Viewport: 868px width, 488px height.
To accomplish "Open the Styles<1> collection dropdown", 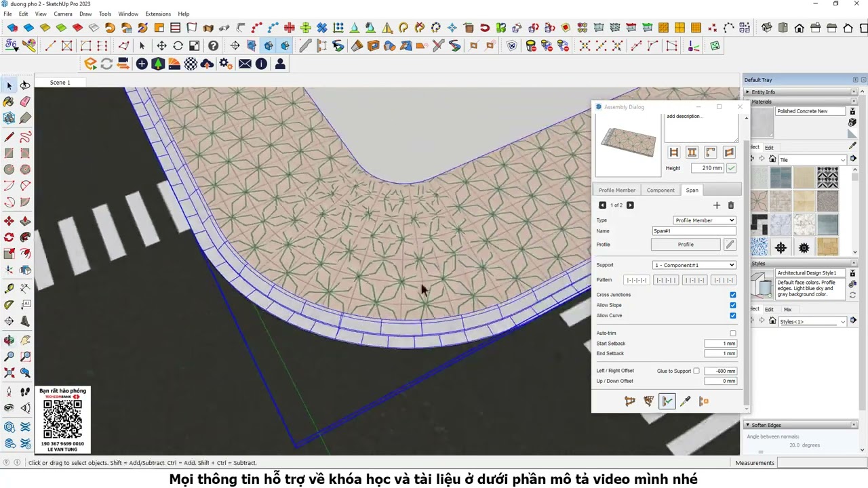I will [x=812, y=322].
